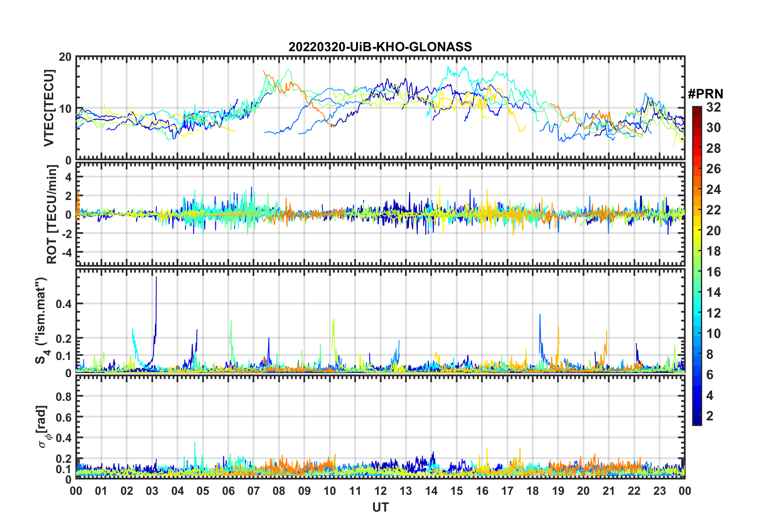Click S4 axis tick label 0.4
This screenshot has width=761, height=532.
pos(64,304)
